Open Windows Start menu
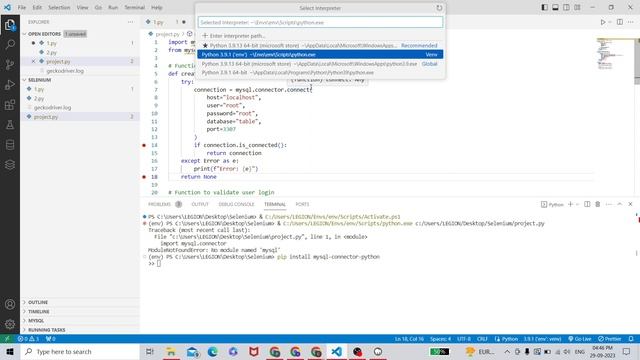The image size is (640, 360). [10, 351]
